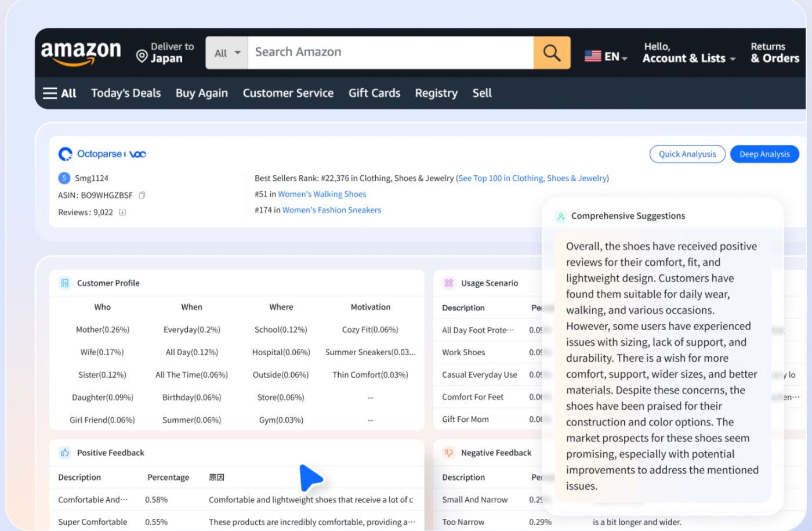Click the Positive Feedback thumbs-up icon
This screenshot has width=812, height=531.
tap(65, 453)
